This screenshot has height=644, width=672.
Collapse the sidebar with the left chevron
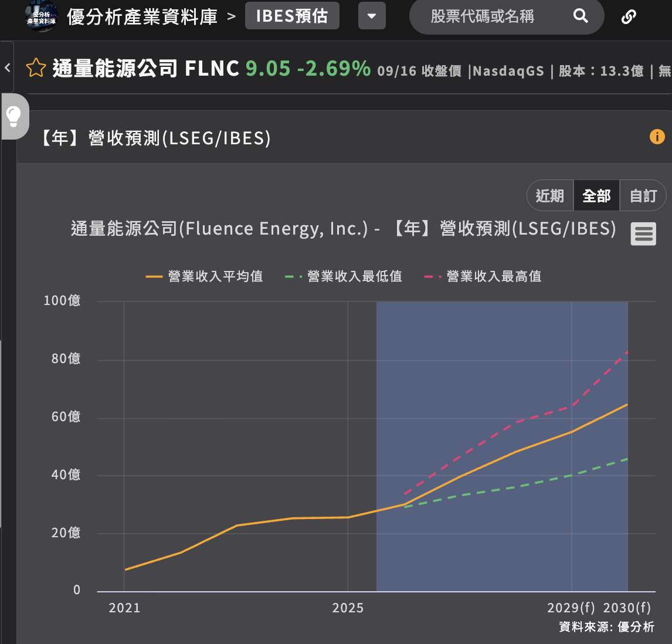[7, 67]
